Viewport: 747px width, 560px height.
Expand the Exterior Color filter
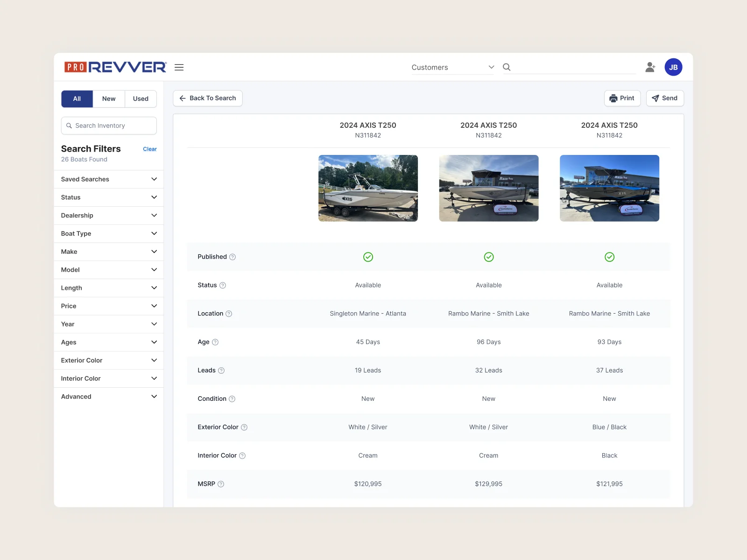click(109, 360)
